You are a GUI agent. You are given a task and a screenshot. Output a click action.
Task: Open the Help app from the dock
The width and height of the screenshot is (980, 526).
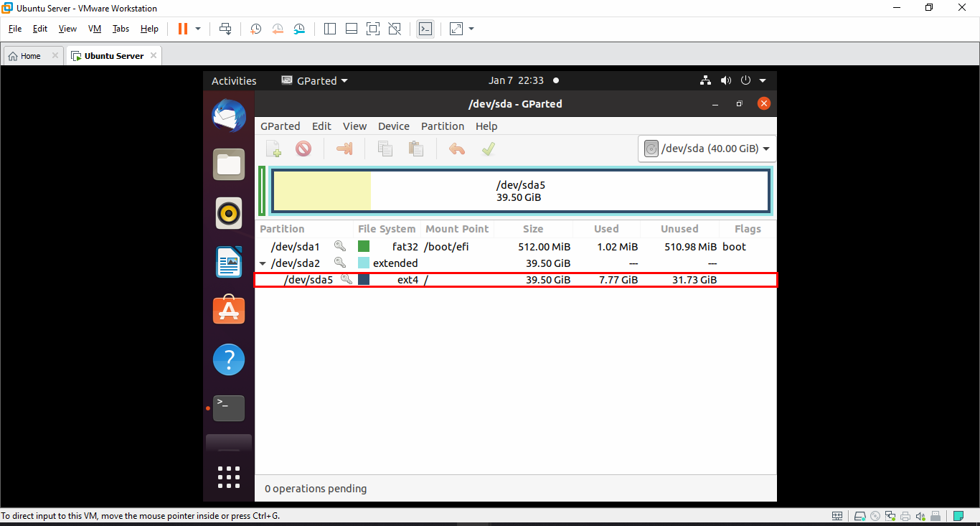(x=229, y=360)
